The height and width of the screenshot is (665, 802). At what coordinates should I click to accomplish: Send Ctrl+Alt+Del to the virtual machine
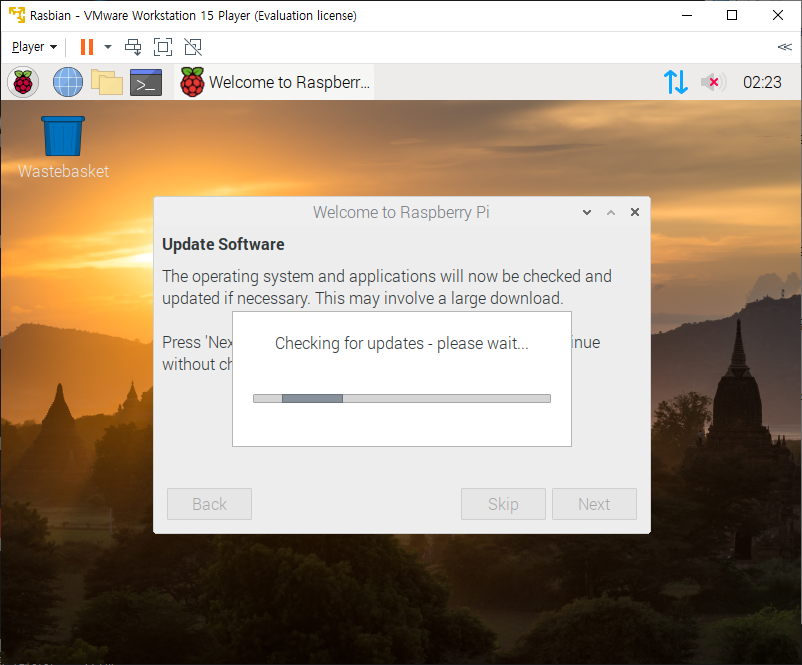133,47
